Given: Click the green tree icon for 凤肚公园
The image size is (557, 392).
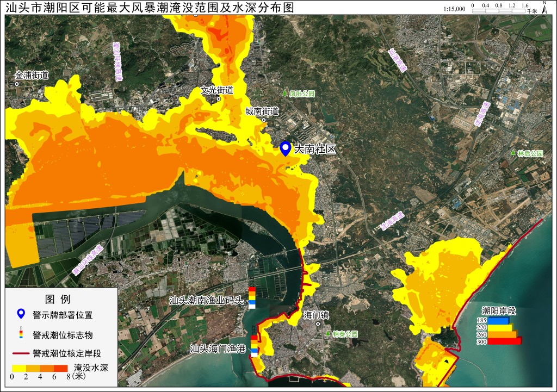Looking at the screenshot, I should click(x=284, y=93).
